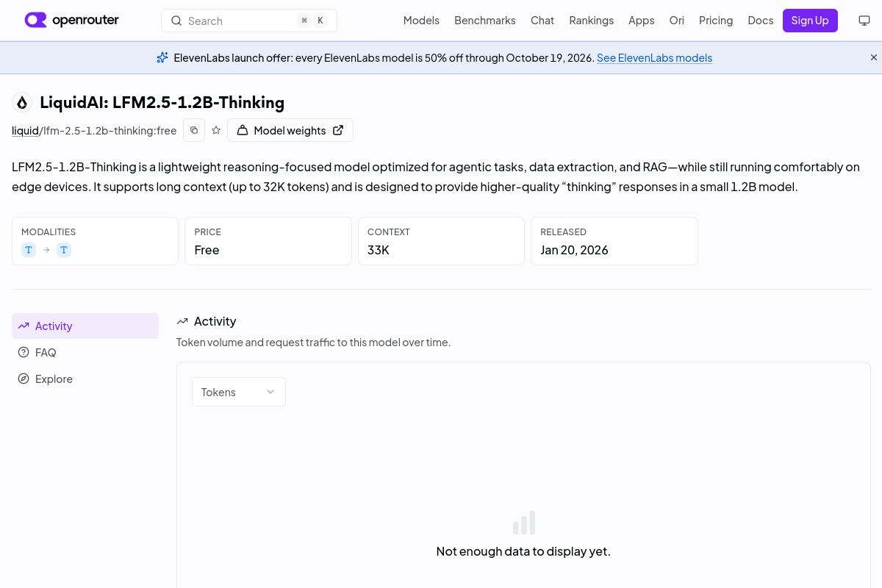Click the lfm-2.5-1.2b-thinking:free slug text
The image size is (882, 588).
pyautogui.click(x=110, y=131)
